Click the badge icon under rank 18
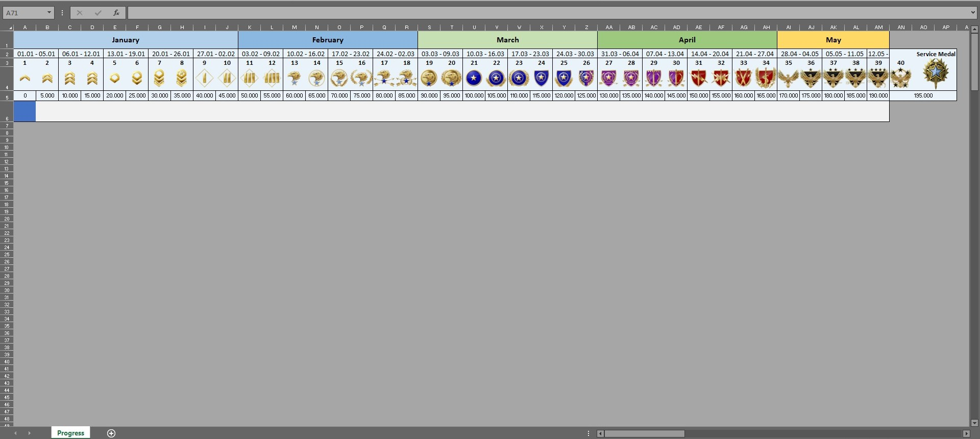980x439 pixels. pyautogui.click(x=406, y=78)
